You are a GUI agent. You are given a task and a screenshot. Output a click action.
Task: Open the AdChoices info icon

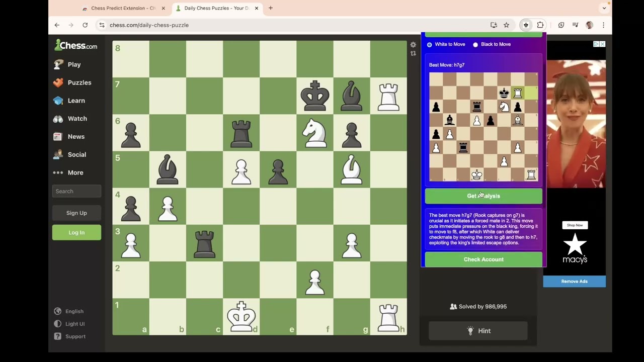coord(596,44)
